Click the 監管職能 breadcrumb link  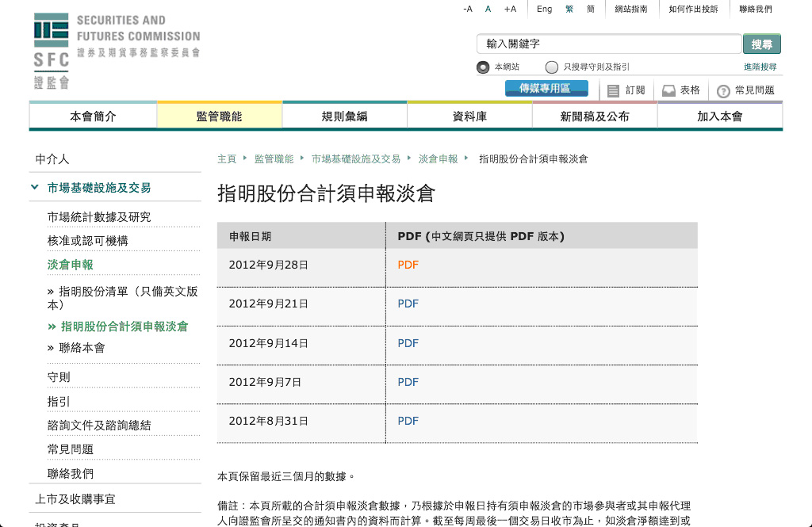click(x=274, y=159)
